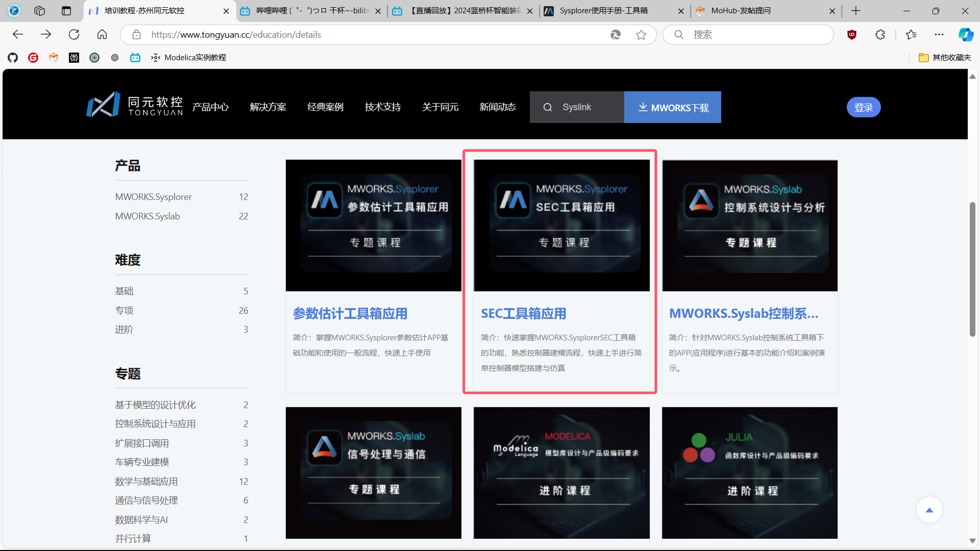
Task: Reload the current page
Action: [74, 34]
